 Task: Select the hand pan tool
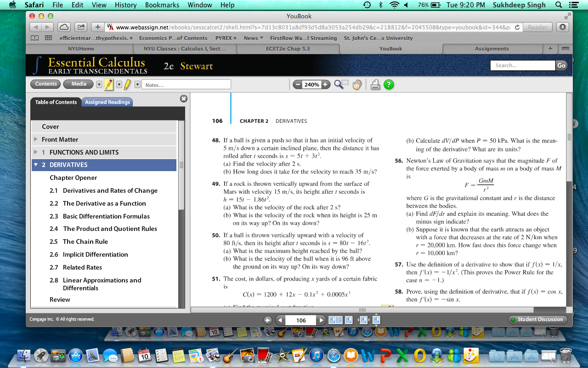[357, 85]
